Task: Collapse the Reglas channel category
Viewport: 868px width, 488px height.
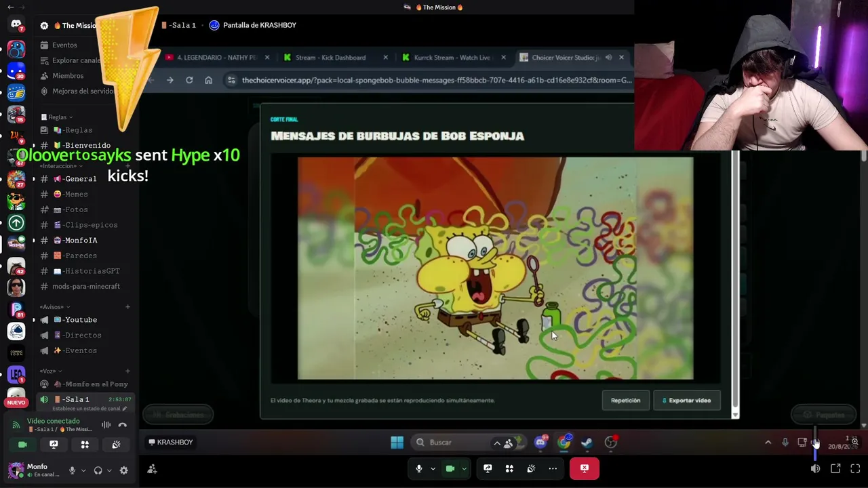Action: pos(57,117)
